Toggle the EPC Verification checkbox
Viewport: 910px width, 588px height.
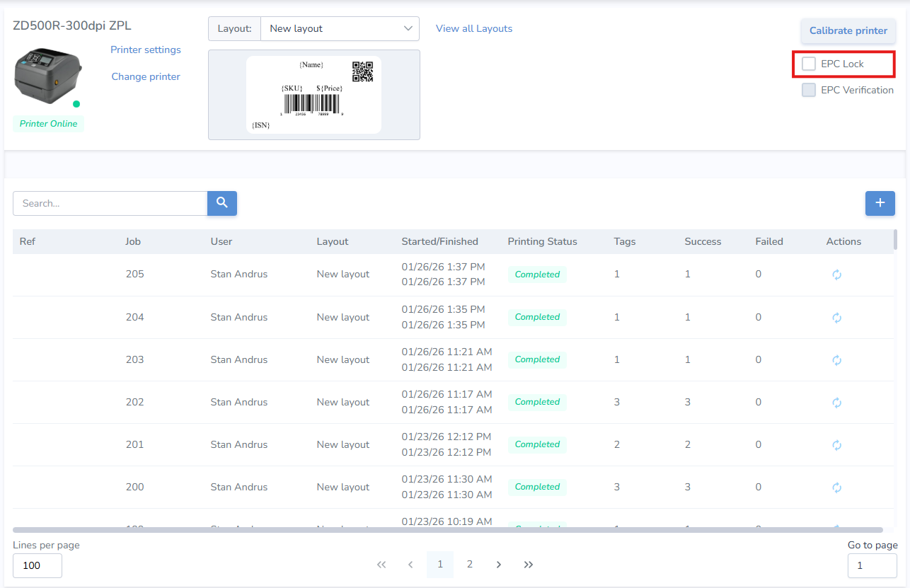pyautogui.click(x=809, y=90)
